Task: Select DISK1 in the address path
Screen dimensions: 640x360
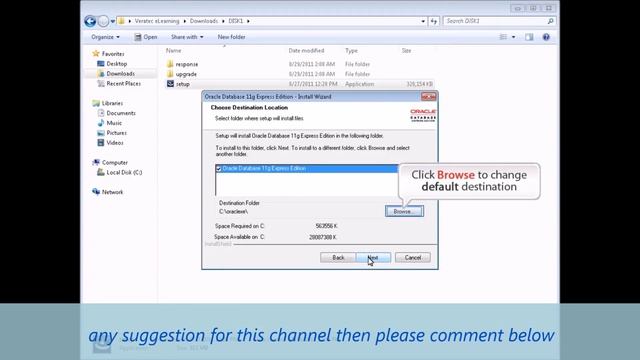Action: 236,21
